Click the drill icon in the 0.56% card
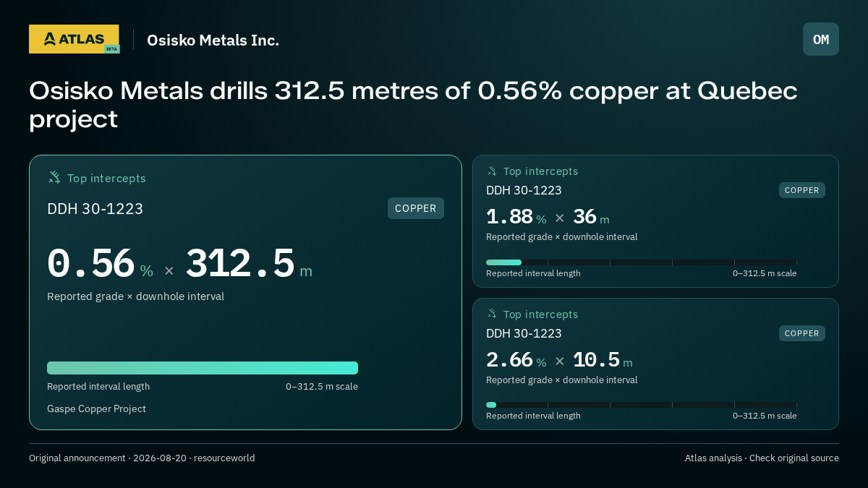 (54, 177)
